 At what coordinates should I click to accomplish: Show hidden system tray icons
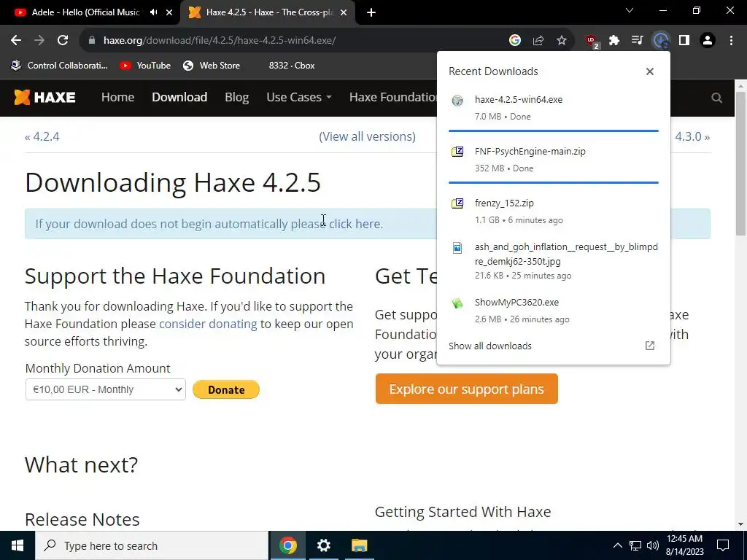(x=617, y=545)
